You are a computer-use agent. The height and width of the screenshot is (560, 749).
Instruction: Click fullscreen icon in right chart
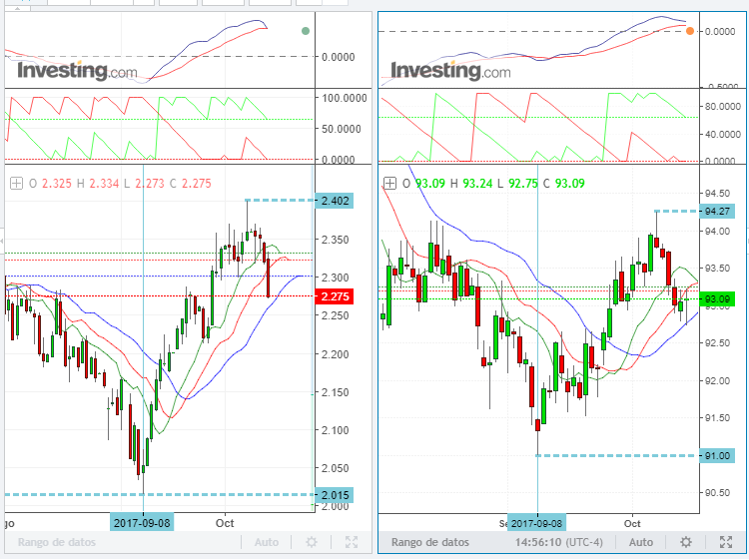click(x=726, y=542)
